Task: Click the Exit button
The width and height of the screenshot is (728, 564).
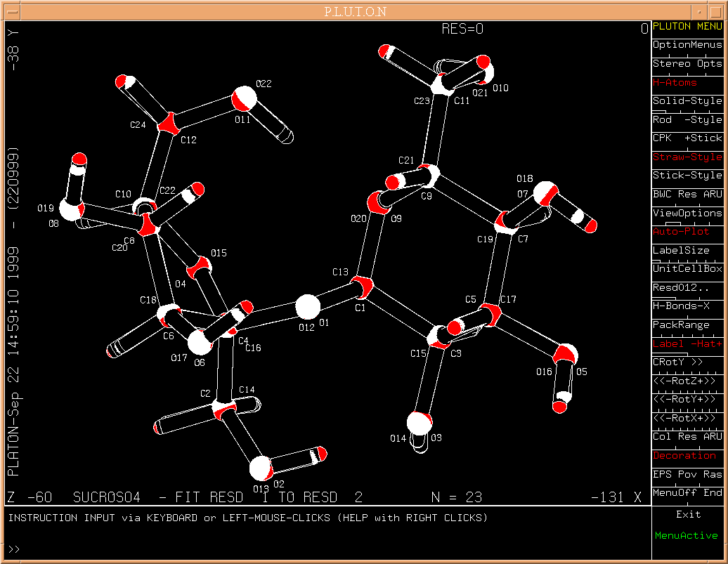Action: [688, 514]
